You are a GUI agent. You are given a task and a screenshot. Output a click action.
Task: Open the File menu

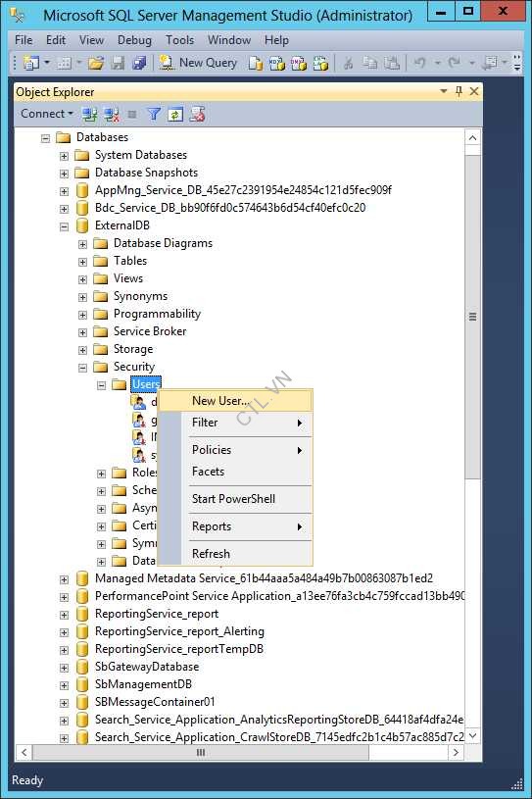[24, 40]
